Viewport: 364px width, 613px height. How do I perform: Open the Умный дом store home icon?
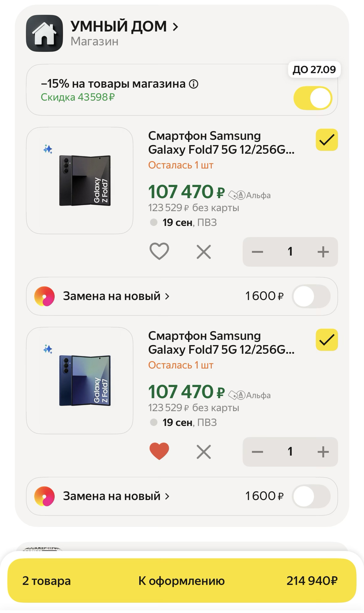click(44, 33)
